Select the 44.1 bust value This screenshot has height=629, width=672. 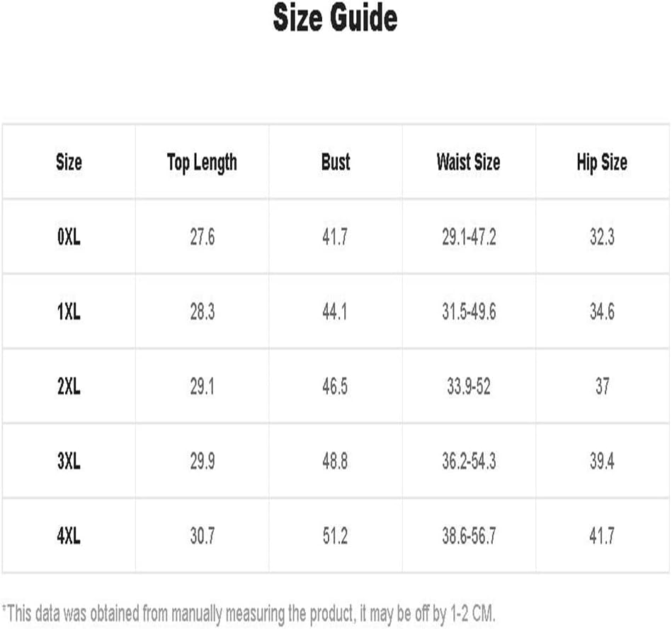pyautogui.click(x=335, y=311)
